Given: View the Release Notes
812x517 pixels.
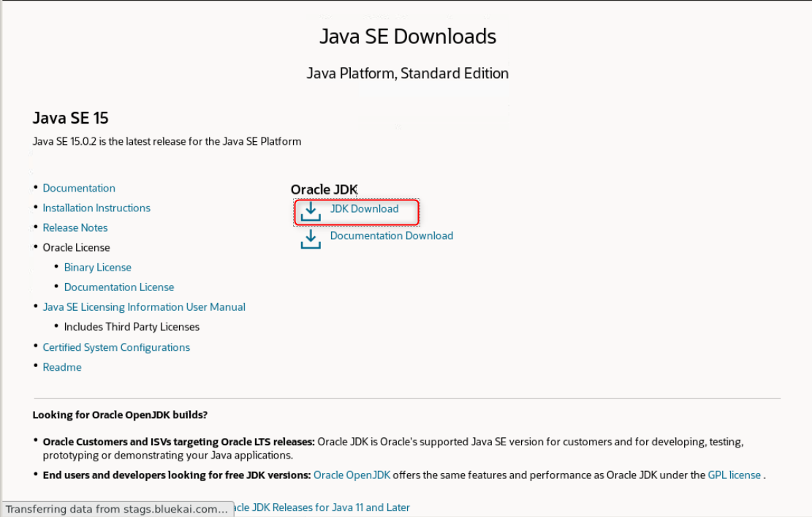Looking at the screenshot, I should (x=75, y=227).
